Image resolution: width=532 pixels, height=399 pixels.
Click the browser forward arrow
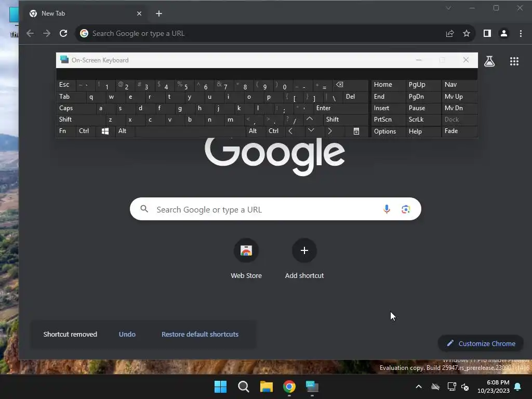47,33
